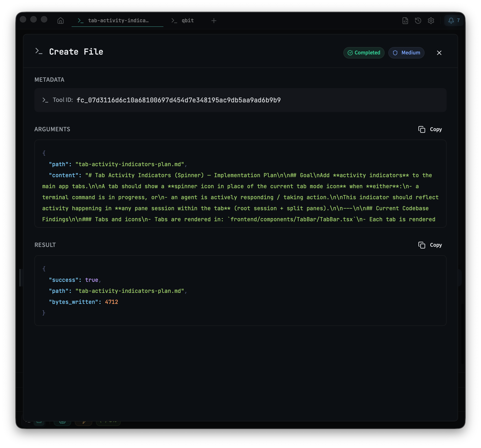Open settings gear icon
The height and width of the screenshot is (448, 481).
[x=431, y=21]
